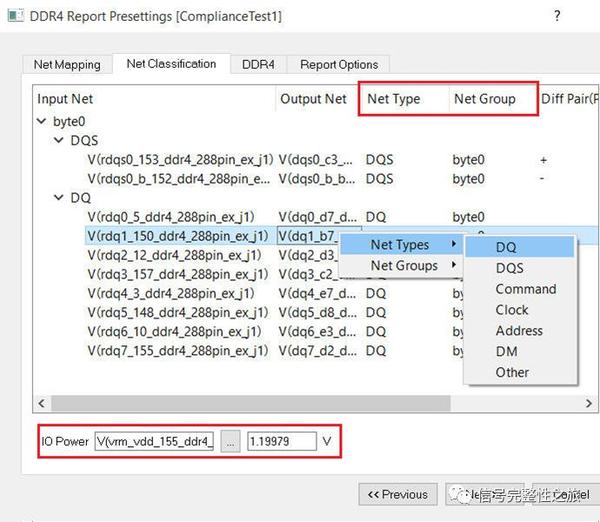600x522 pixels.
Task: Click the IO Power browse ellipsis button
Action: (230, 442)
